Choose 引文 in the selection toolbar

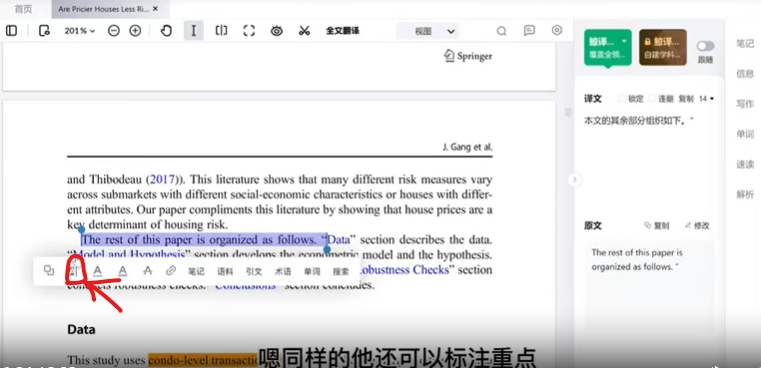click(x=254, y=271)
